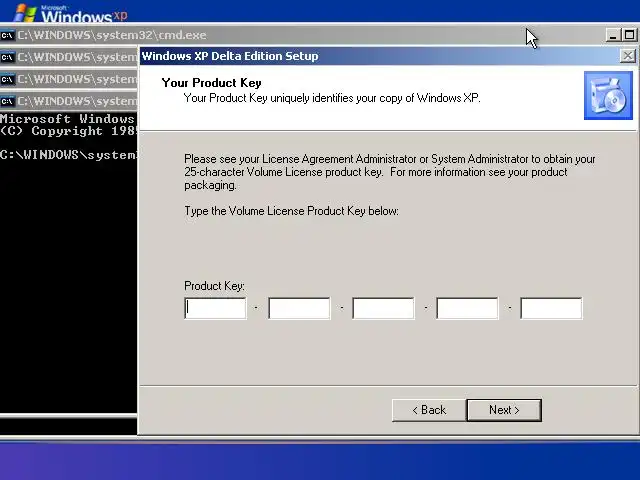Click 'Type the Volume License Product Key below' text
The height and width of the screenshot is (480, 640).
(x=291, y=211)
